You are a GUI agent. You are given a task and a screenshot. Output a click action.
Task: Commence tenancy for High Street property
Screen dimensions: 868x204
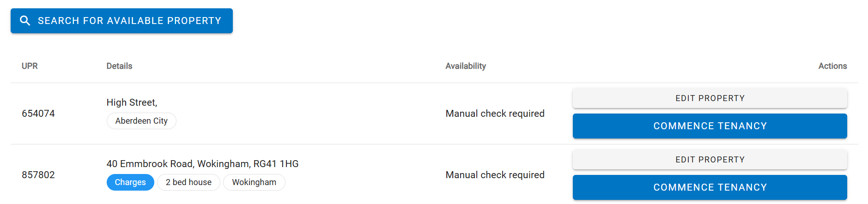710,126
